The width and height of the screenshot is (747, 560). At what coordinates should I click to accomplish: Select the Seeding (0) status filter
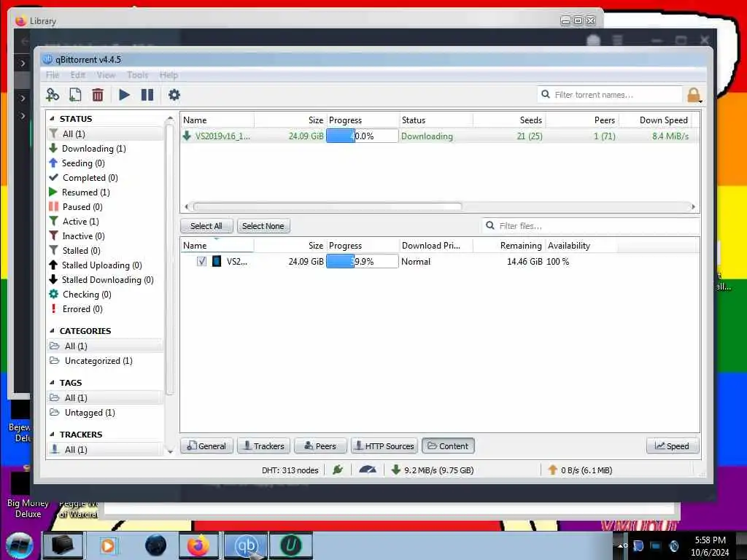83,163
